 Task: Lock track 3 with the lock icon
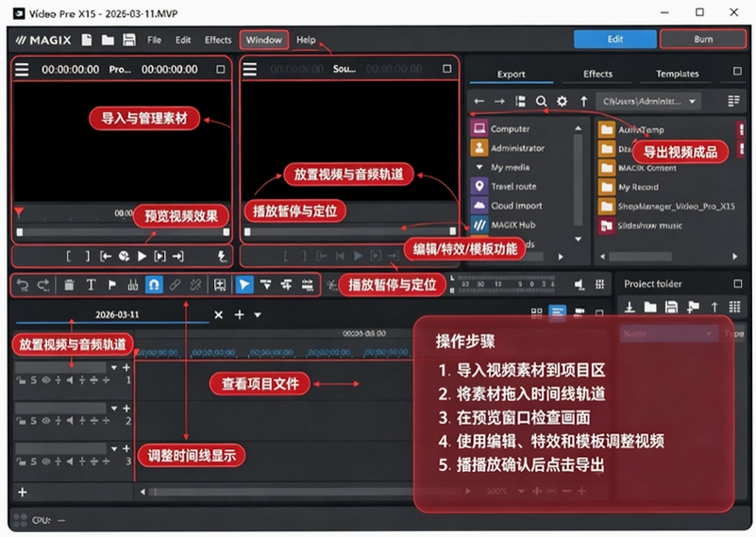(x=21, y=461)
